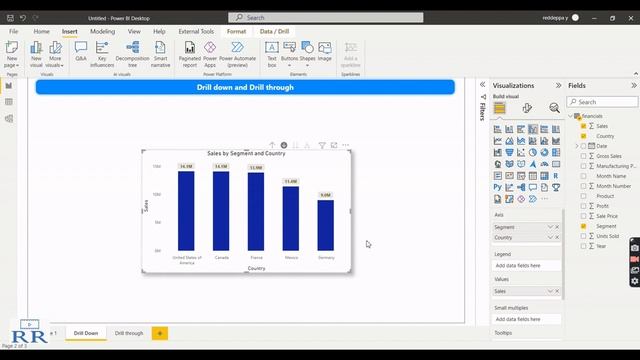Switch to Data view in left sidebar
Screen dimensions: 640x360
coord(9,102)
